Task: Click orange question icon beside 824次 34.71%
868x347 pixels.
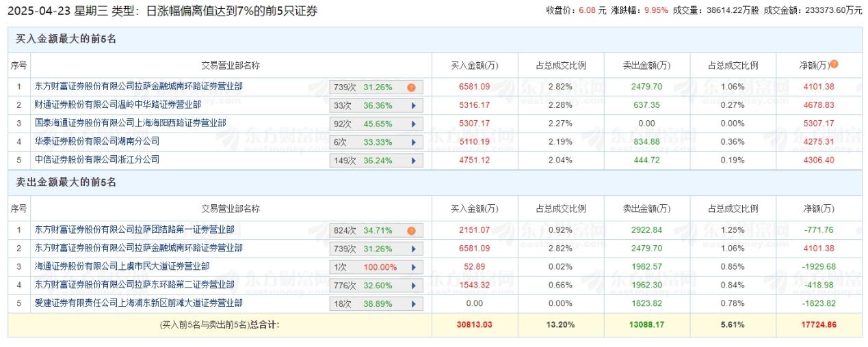Action: tap(411, 231)
